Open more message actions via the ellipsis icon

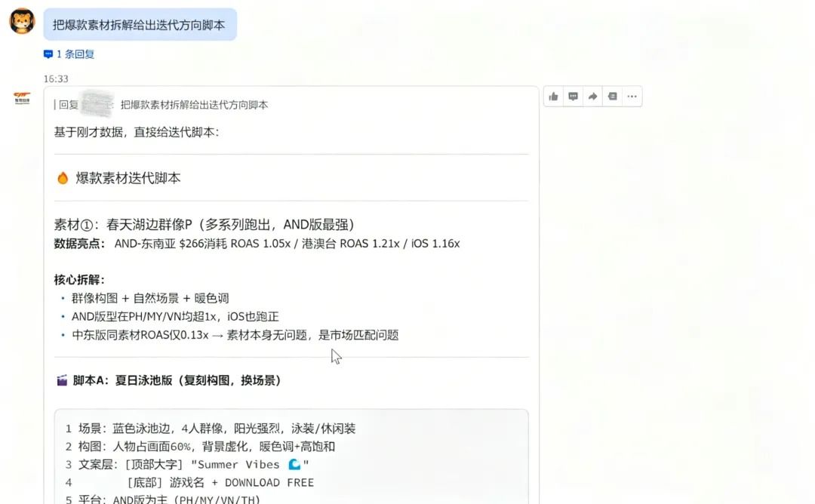632,97
